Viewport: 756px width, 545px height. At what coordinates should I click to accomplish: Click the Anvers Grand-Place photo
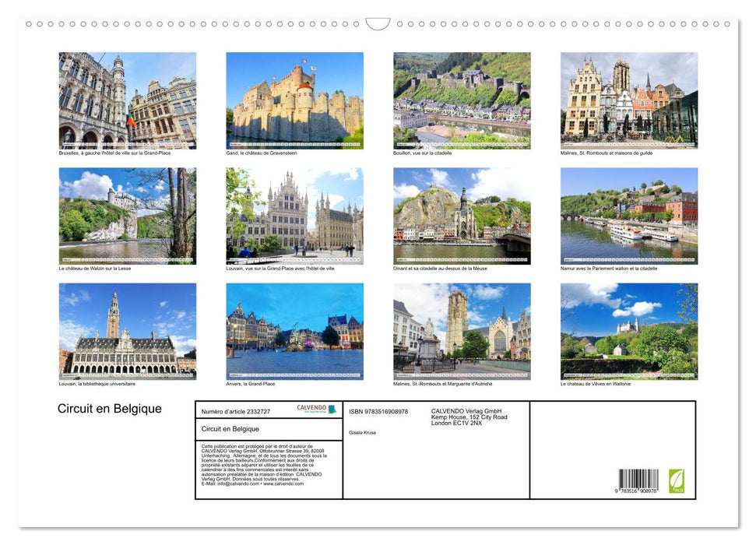tap(294, 332)
